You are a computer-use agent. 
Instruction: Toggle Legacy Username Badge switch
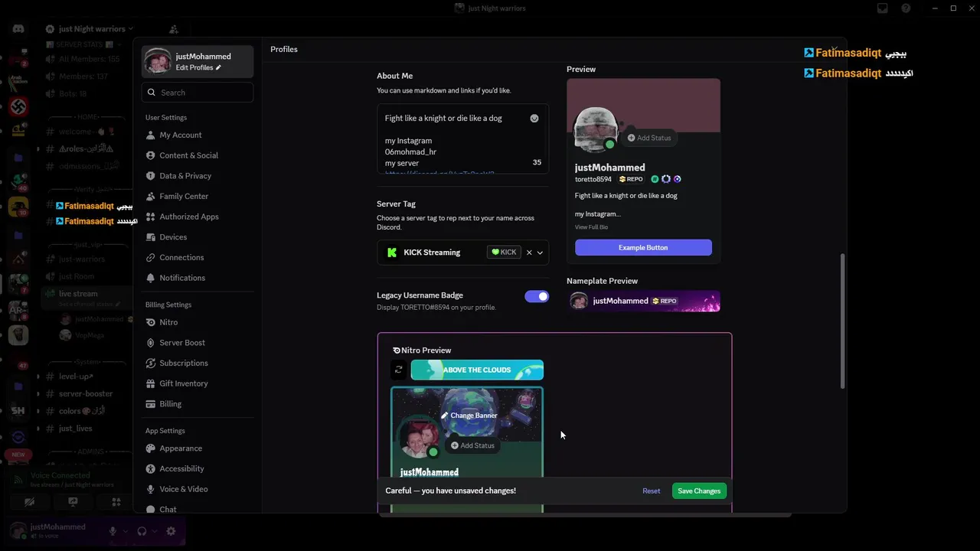tap(537, 296)
